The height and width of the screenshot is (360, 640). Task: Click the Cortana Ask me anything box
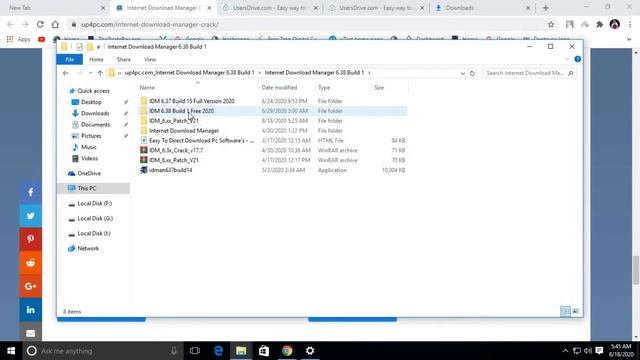pyautogui.click(x=102, y=351)
